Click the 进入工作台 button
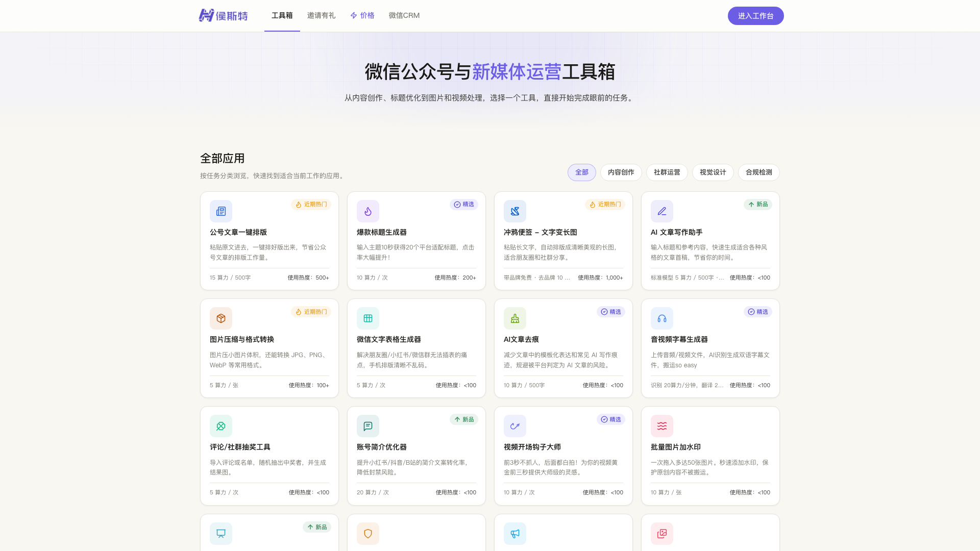This screenshot has height=551, width=980. coord(756,16)
